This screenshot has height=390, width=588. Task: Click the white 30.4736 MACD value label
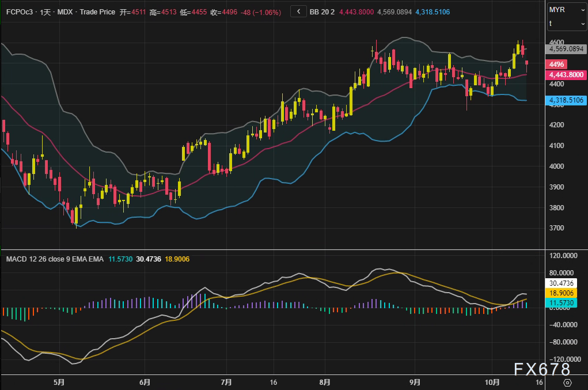point(560,283)
